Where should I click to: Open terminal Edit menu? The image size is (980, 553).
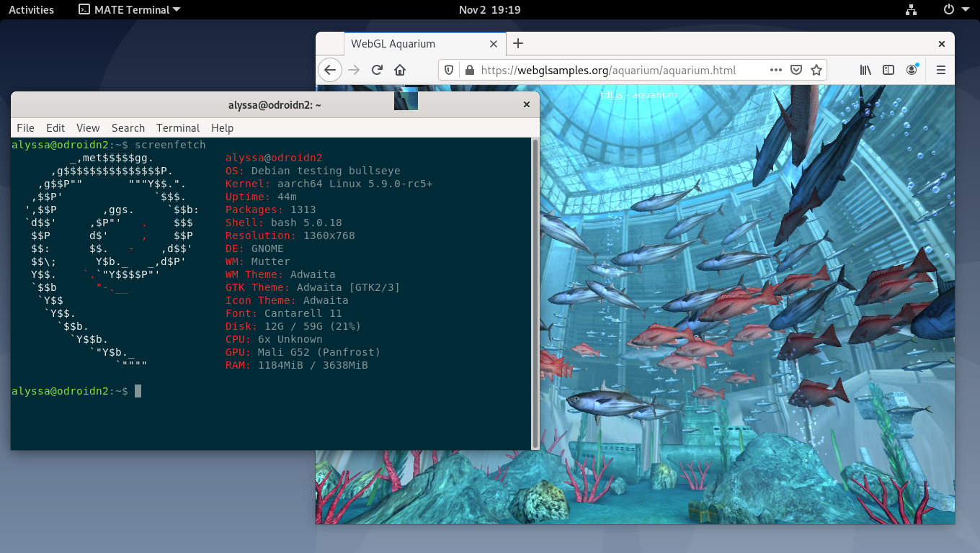pos(55,127)
